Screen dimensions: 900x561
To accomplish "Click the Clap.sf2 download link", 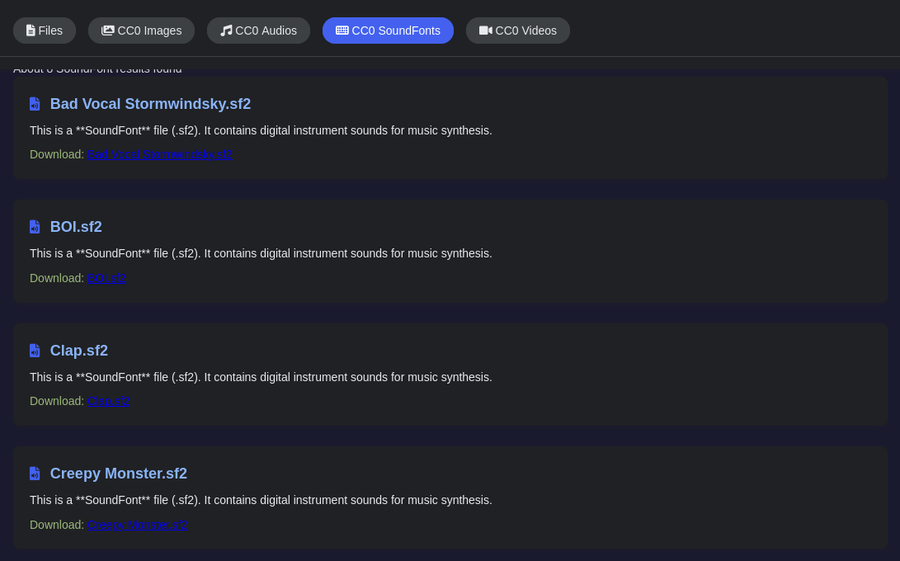I will (x=108, y=401).
